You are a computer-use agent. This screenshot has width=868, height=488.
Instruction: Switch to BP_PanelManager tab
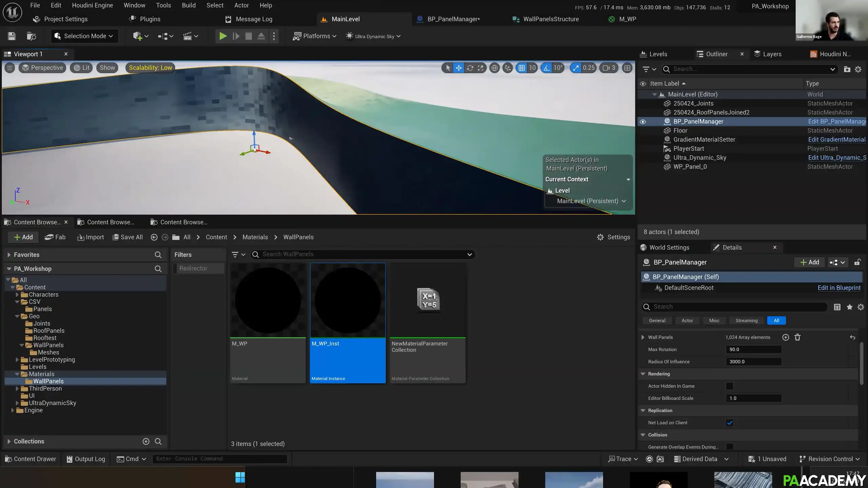[x=453, y=19]
